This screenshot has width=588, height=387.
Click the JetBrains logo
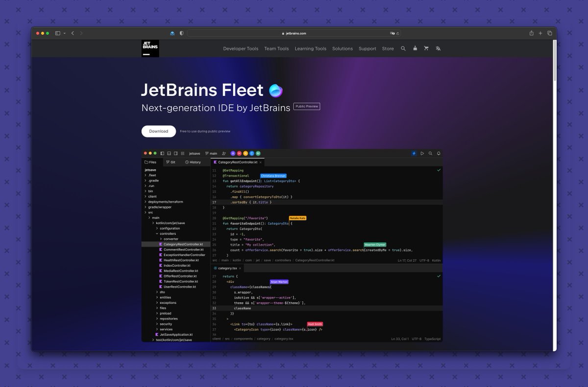tap(150, 48)
